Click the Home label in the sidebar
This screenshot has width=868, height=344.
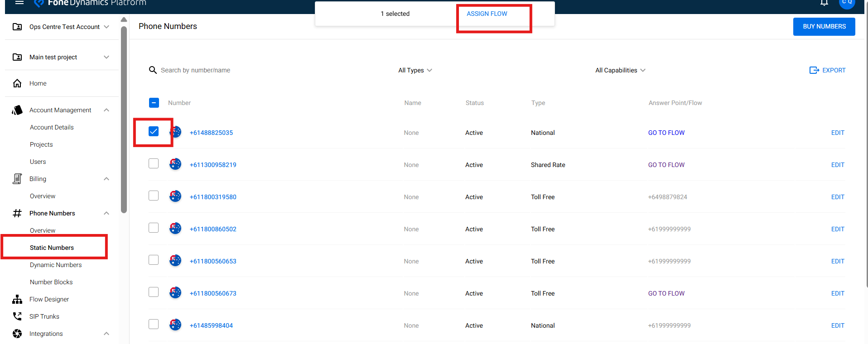click(x=38, y=83)
